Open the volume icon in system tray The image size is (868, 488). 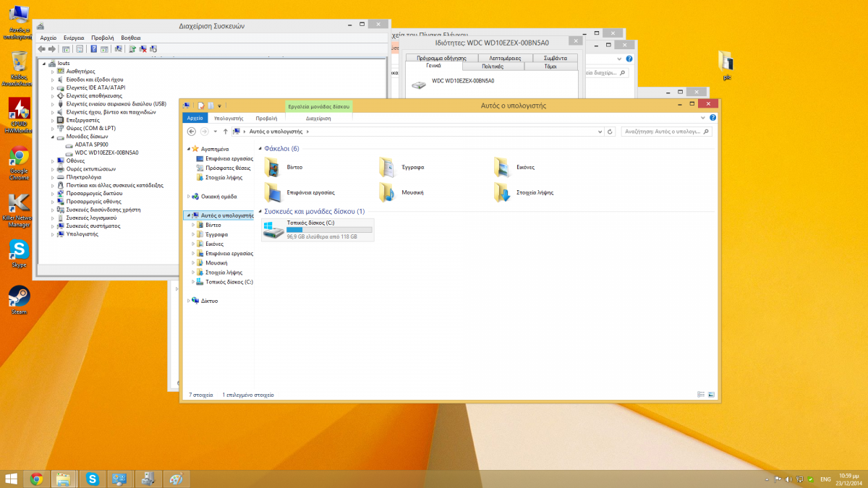coord(788,479)
